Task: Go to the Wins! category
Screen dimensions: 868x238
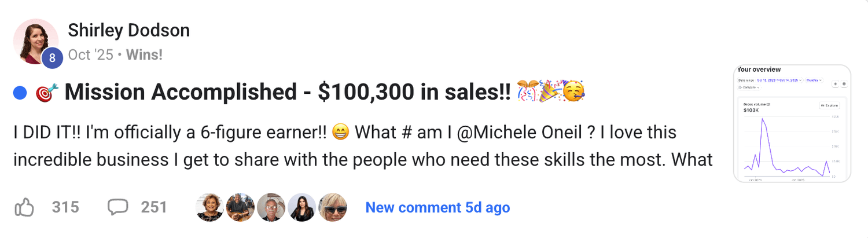Action: (x=144, y=55)
